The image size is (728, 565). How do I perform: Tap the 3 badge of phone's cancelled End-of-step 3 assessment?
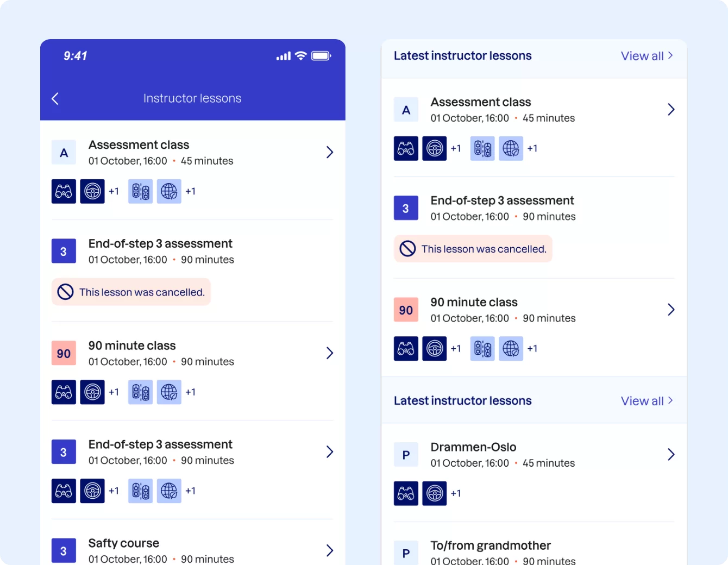[x=64, y=252]
